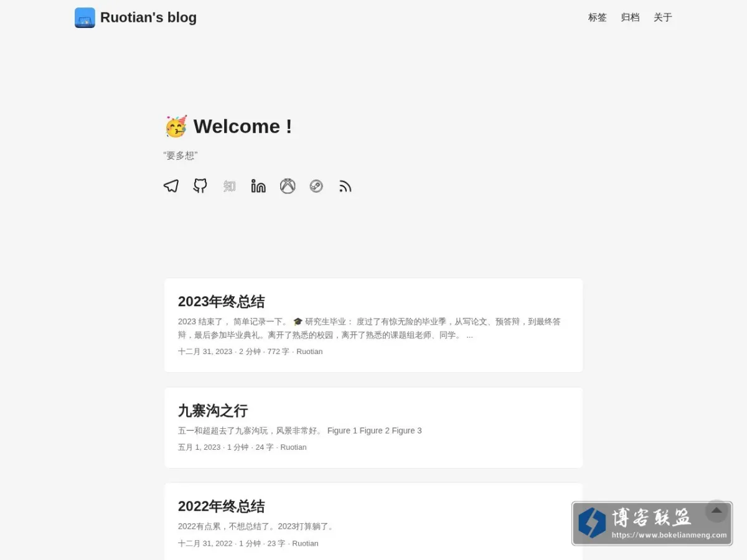Click the 五月 1, 2023 post metadata
The height and width of the screenshot is (560, 747).
coord(242,447)
